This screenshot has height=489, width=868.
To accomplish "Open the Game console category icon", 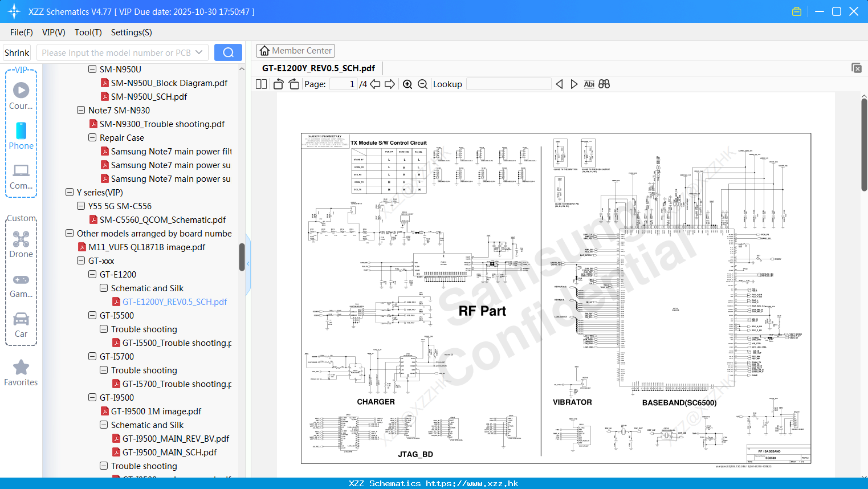I will pyautogui.click(x=21, y=285).
